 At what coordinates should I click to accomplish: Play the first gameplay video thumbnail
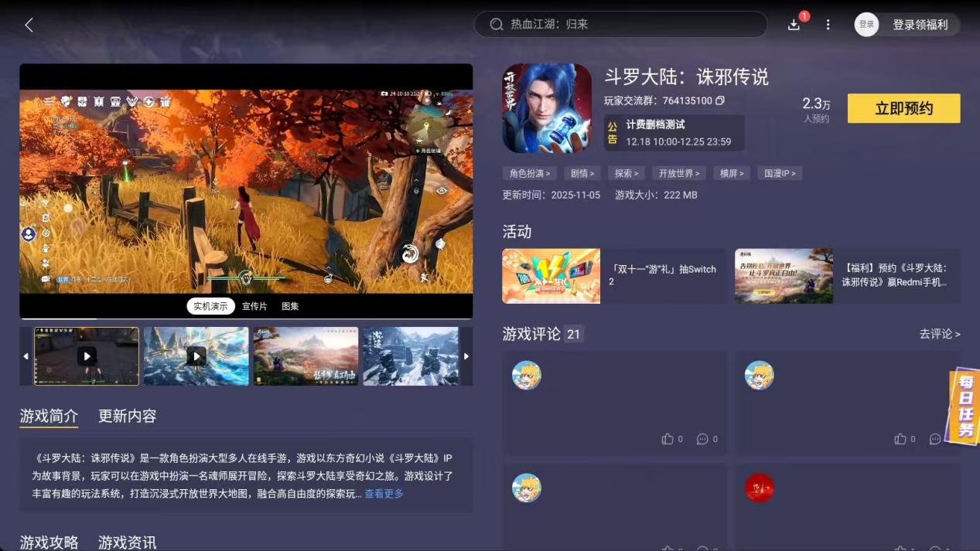coord(86,355)
